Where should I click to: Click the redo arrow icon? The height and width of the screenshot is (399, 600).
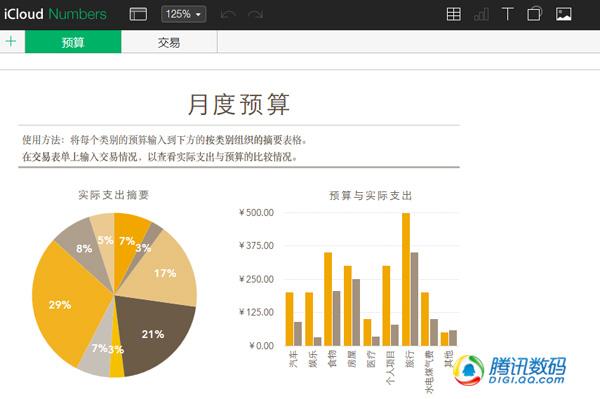[255, 15]
